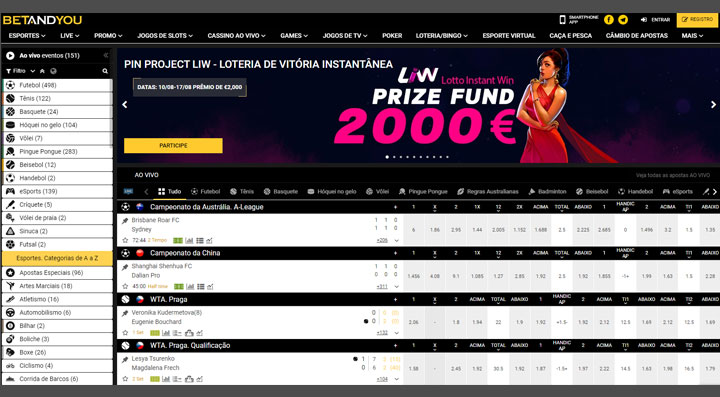The height and width of the screenshot is (397, 720).
Task: Click the sidebar search magnifier icon
Action: (105, 71)
